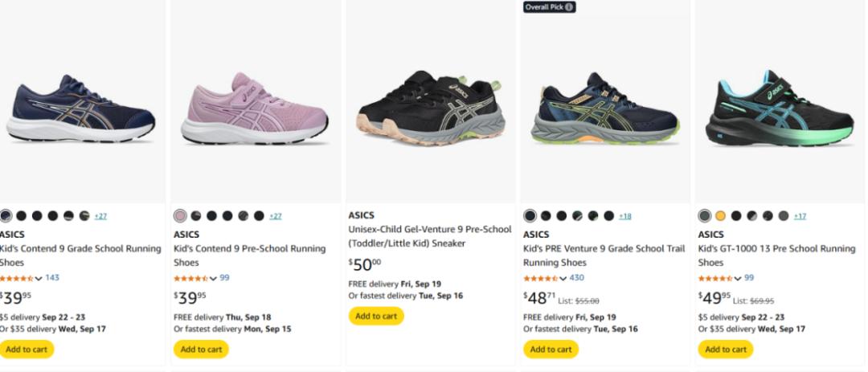Add GT-1000 13 Pre School shoes to cart
The image size is (868, 372).
click(727, 350)
